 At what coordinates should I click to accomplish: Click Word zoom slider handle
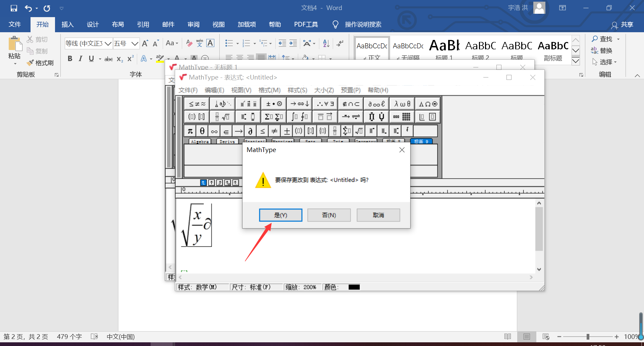pos(588,337)
